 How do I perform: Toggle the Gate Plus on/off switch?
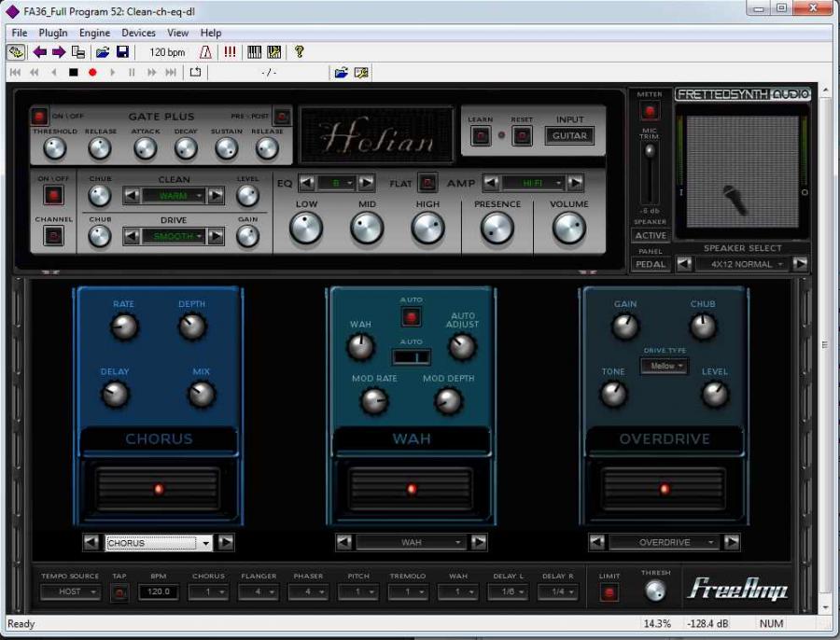click(x=39, y=117)
